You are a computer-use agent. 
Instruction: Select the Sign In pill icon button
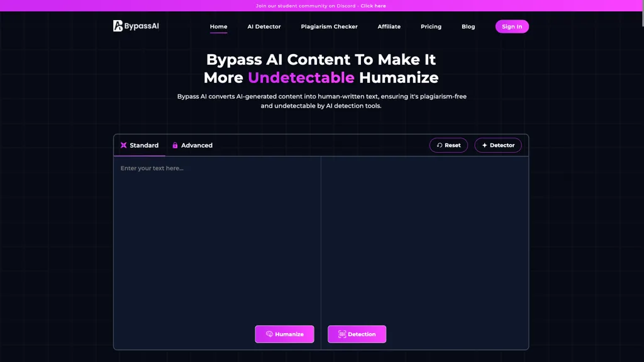(512, 26)
